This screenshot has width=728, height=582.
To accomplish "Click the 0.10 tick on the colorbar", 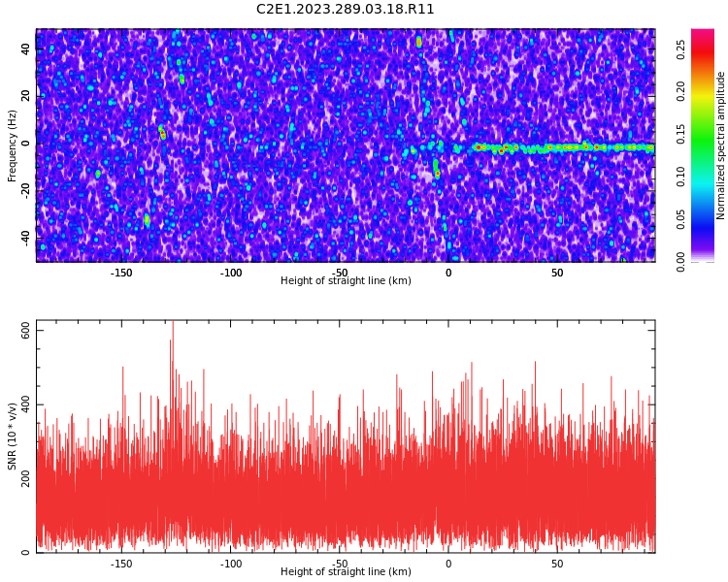I will tap(680, 177).
